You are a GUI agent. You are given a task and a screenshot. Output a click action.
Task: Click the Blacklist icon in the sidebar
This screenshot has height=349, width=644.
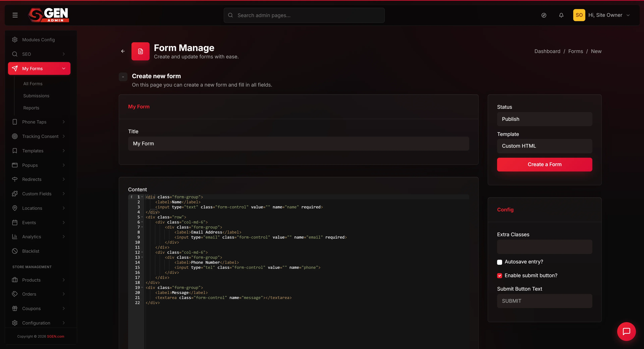click(15, 251)
